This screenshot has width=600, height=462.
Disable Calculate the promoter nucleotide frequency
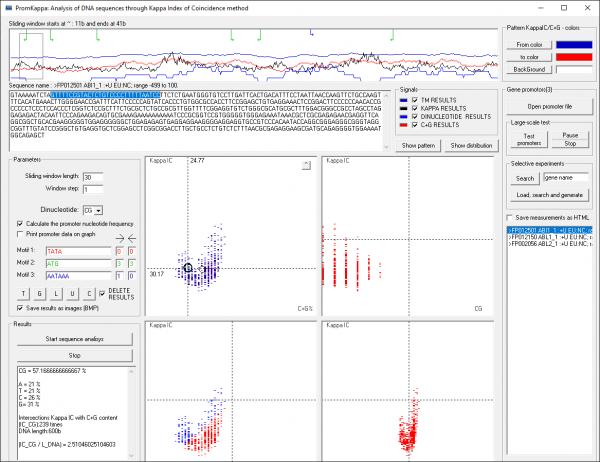(20, 224)
